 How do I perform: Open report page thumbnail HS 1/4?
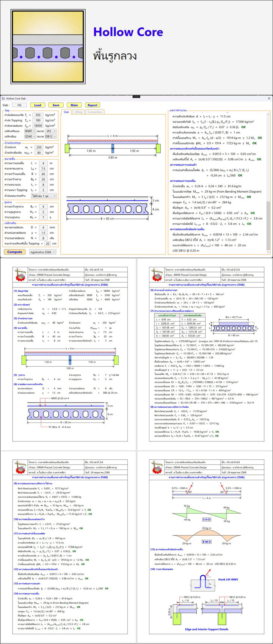[68, 354]
